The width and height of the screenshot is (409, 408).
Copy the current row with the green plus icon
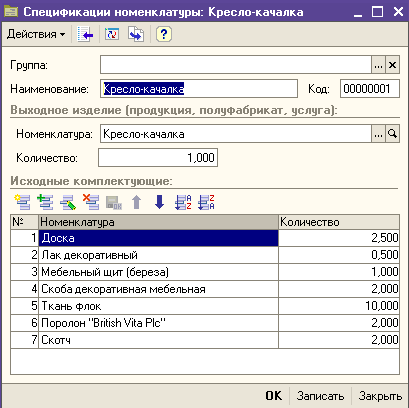pyautogui.click(x=45, y=202)
